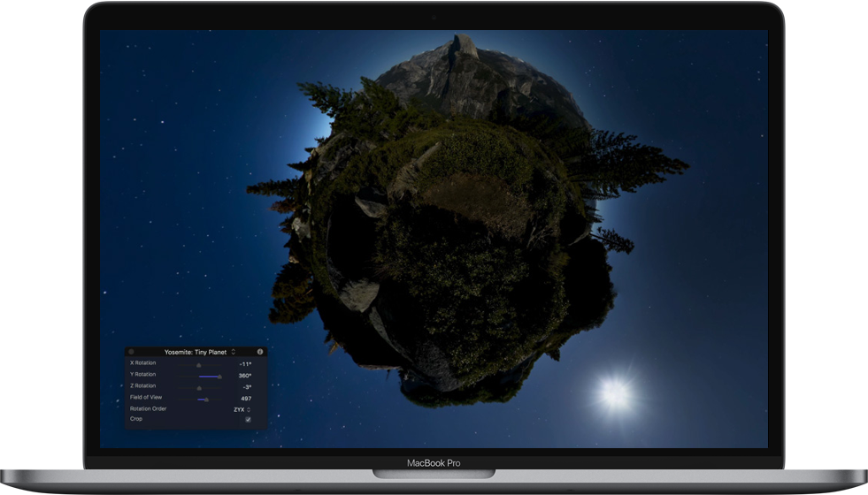The height and width of the screenshot is (495, 868).
Task: Close the Yosemite: Tiny Planet HUD panel
Action: coord(132,352)
